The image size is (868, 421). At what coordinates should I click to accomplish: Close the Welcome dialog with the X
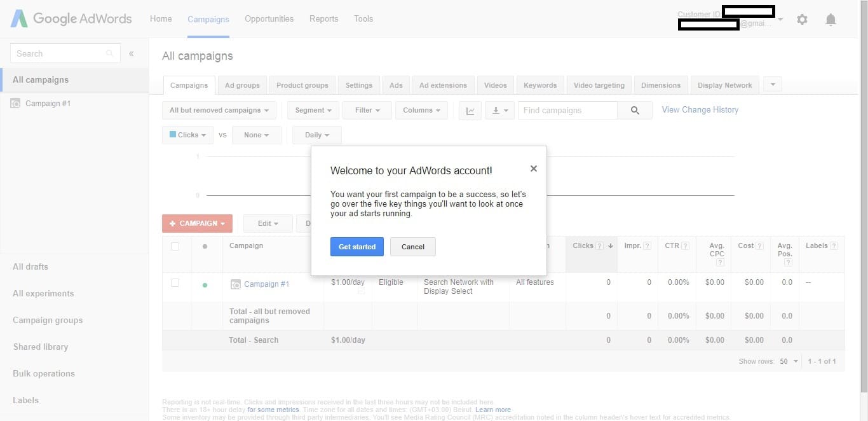pyautogui.click(x=534, y=169)
